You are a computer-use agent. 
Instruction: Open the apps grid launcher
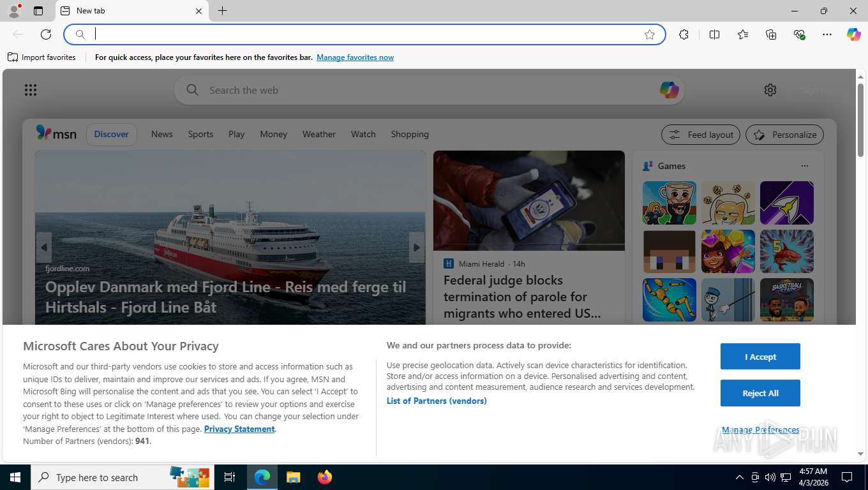click(31, 90)
